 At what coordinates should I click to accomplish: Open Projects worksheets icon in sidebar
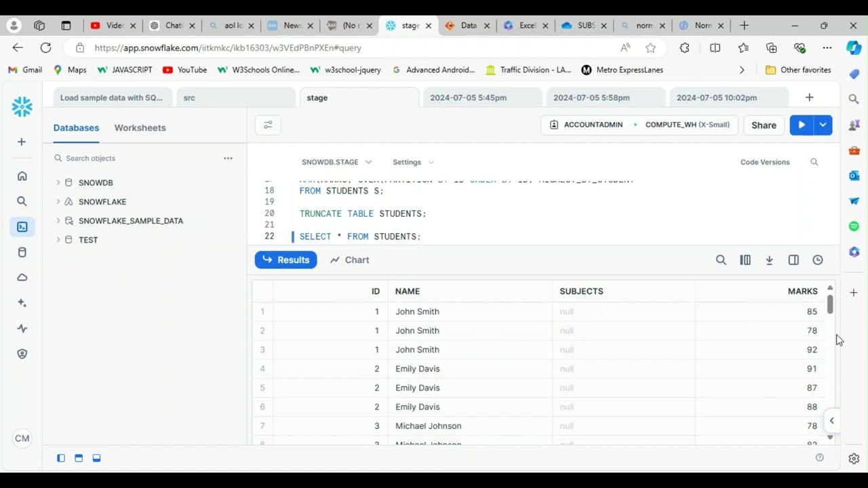point(22,227)
